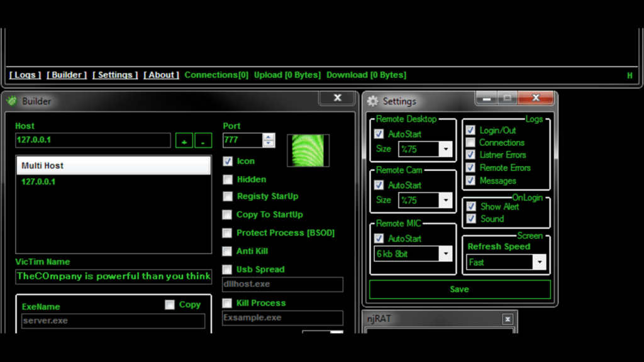Enable the Hidden checkbox

228,179
